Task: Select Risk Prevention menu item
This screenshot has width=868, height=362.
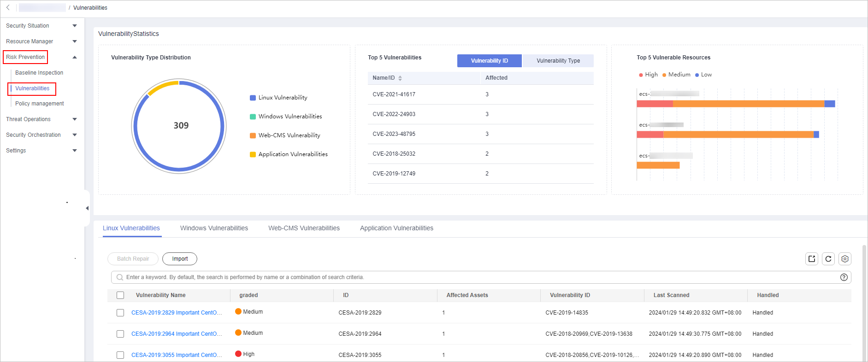Action: pos(25,57)
